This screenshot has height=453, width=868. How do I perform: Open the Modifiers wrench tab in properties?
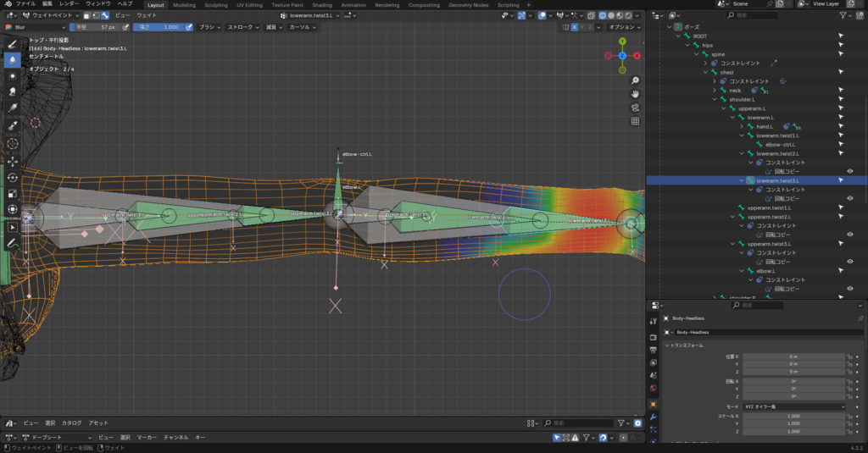(x=653, y=417)
